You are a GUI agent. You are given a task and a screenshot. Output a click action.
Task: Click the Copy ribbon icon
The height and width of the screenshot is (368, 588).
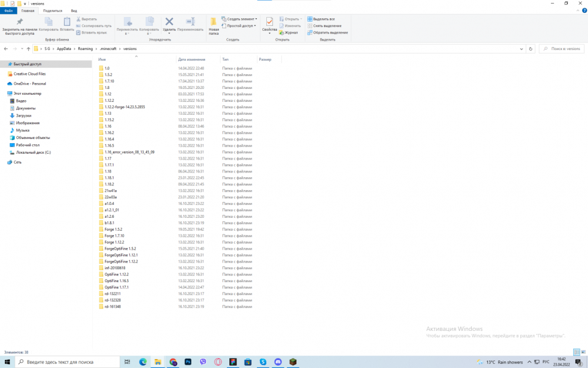click(x=48, y=22)
